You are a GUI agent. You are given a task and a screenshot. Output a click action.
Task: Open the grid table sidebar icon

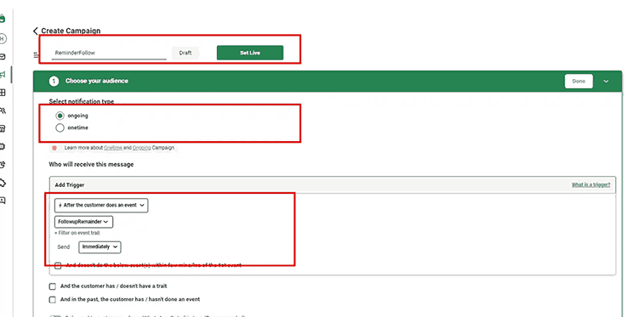pos(3,93)
